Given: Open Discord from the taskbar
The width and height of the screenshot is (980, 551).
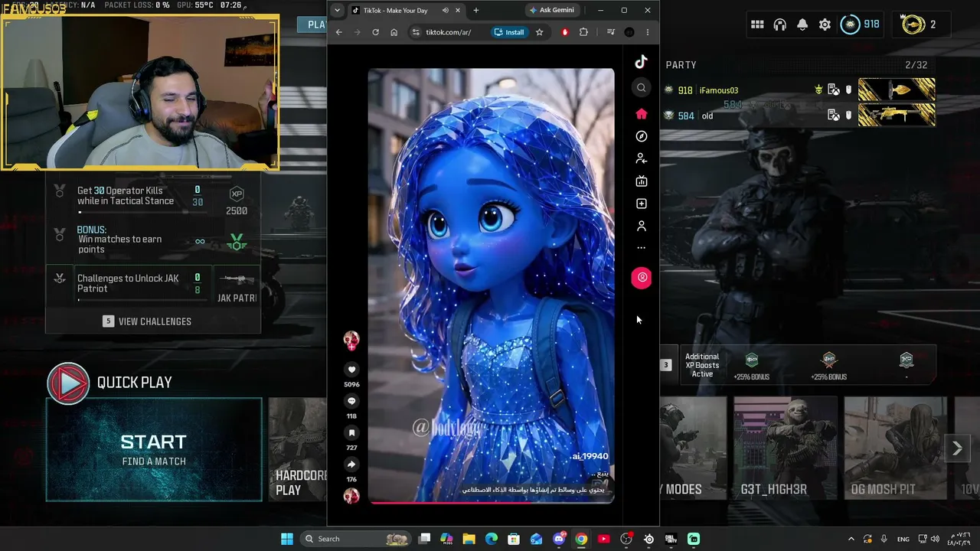Looking at the screenshot, I should [x=560, y=539].
